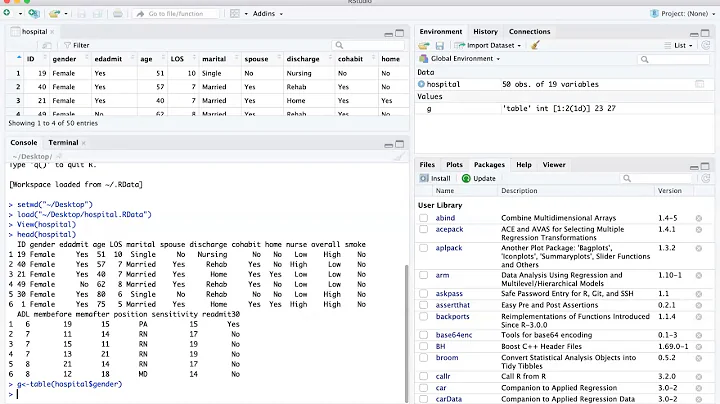Viewport: 720px width, 404px height.
Task: Switch to the Files tab
Action: (427, 165)
